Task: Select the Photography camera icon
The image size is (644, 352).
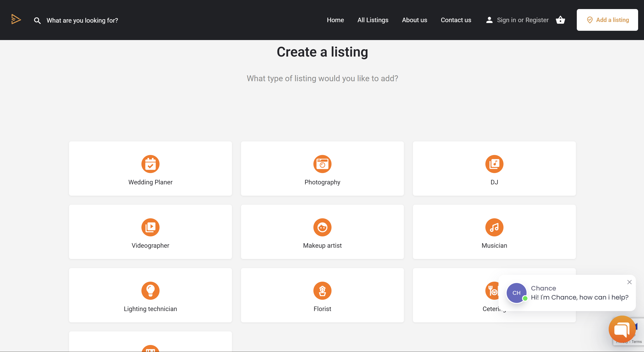Action: 322,164
